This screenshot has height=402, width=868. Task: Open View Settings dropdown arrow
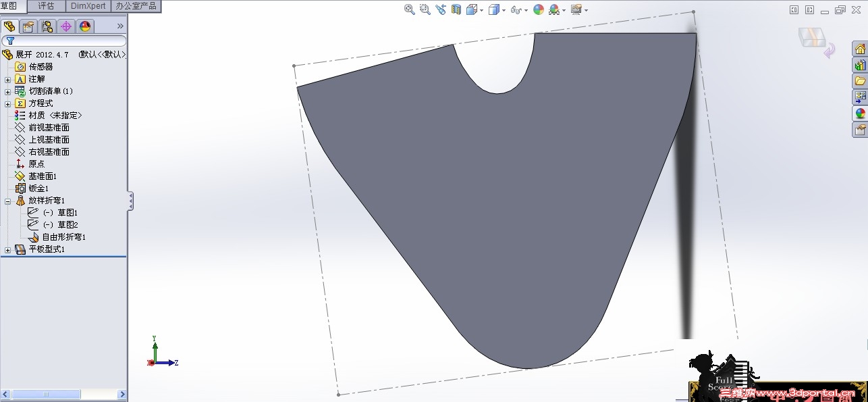(x=586, y=10)
